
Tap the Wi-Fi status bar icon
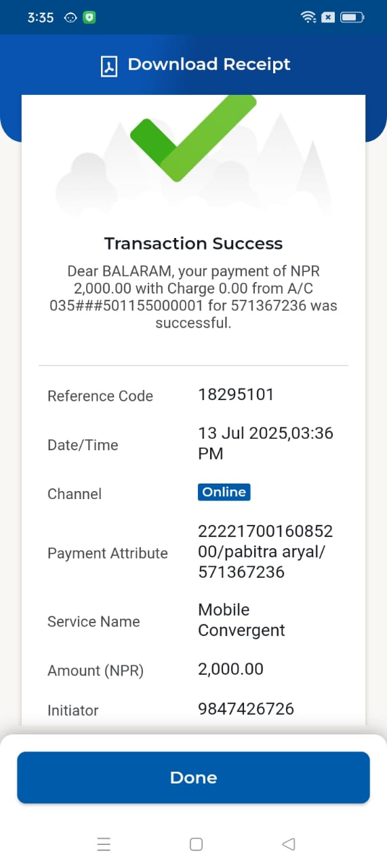pyautogui.click(x=308, y=18)
